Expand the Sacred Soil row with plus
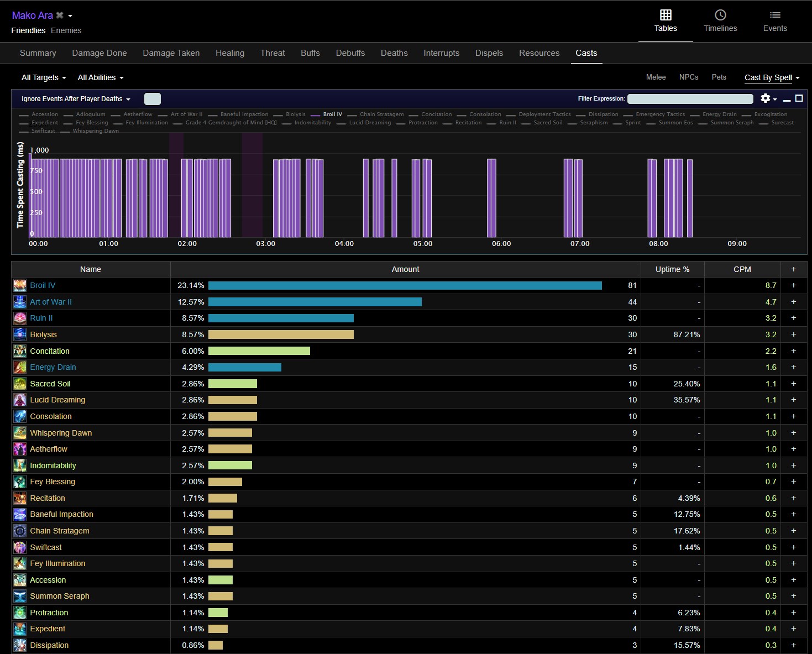This screenshot has height=654, width=812. tap(794, 384)
